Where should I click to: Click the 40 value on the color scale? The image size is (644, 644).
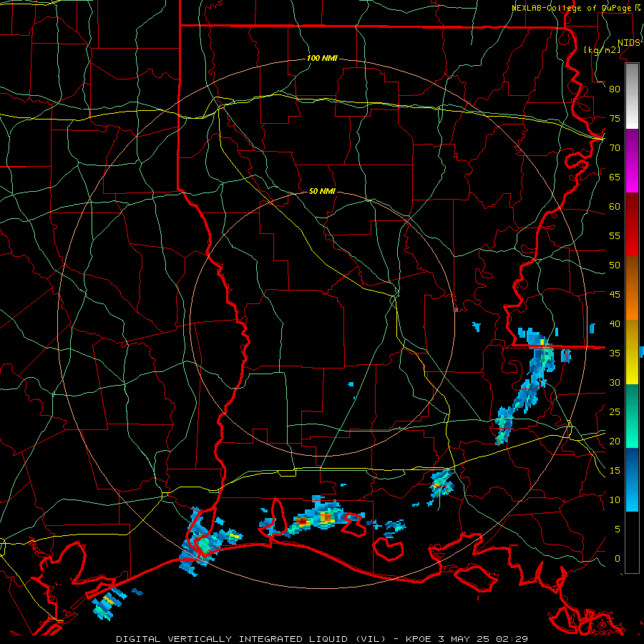click(615, 323)
